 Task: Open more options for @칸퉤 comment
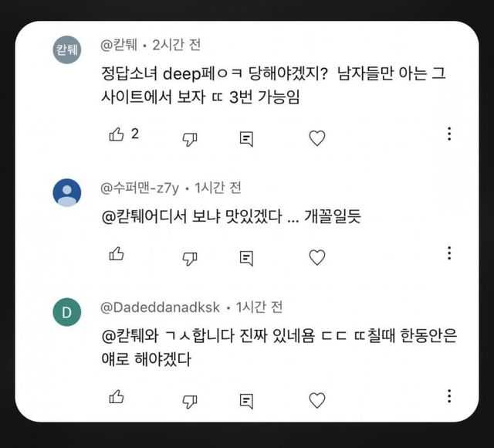click(x=448, y=134)
